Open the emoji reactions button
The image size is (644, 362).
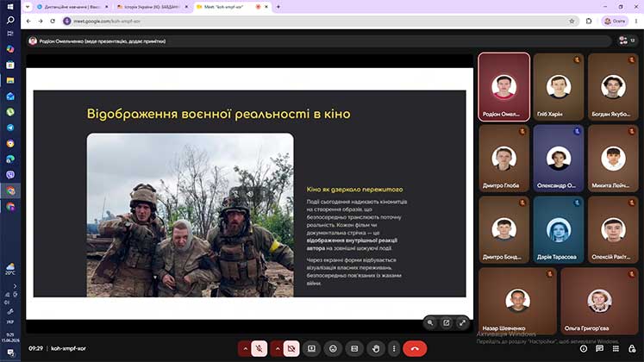(333, 348)
